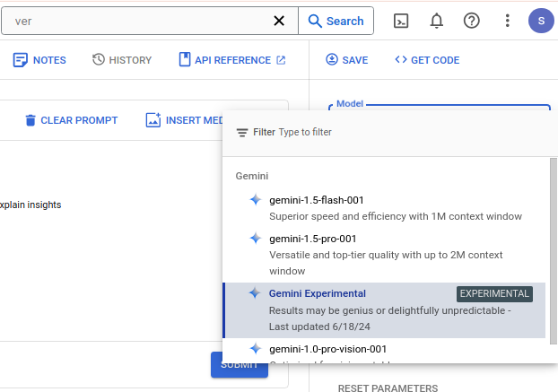Click 'Versatile and top-tier quality' description text
The image size is (558, 392).
pyautogui.click(x=386, y=263)
